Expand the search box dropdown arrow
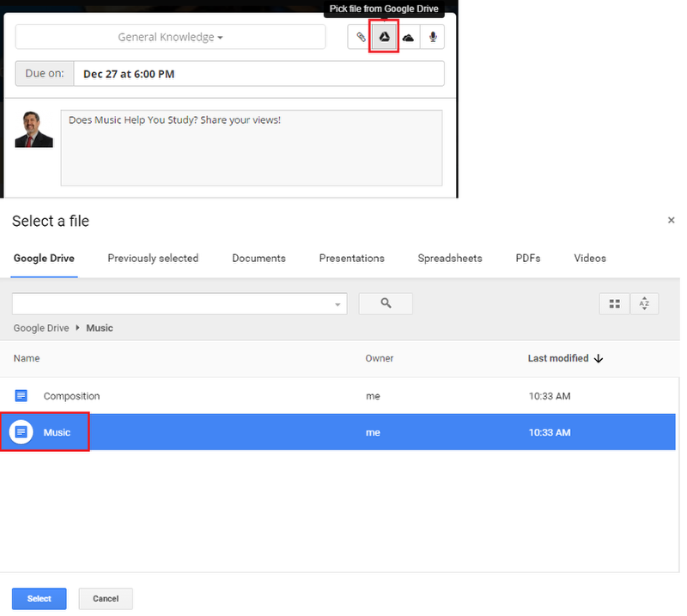687x616 pixels. [337, 304]
